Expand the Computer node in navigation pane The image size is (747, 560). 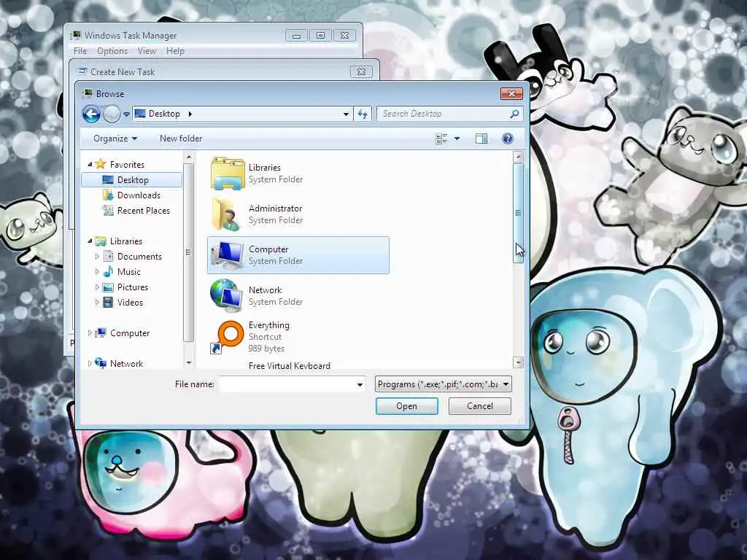coord(90,332)
